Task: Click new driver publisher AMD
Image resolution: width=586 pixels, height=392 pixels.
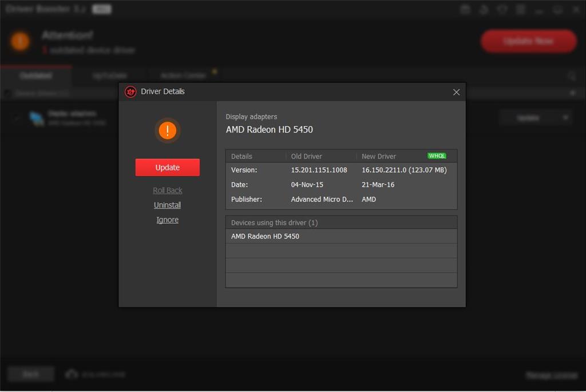Action: click(369, 199)
